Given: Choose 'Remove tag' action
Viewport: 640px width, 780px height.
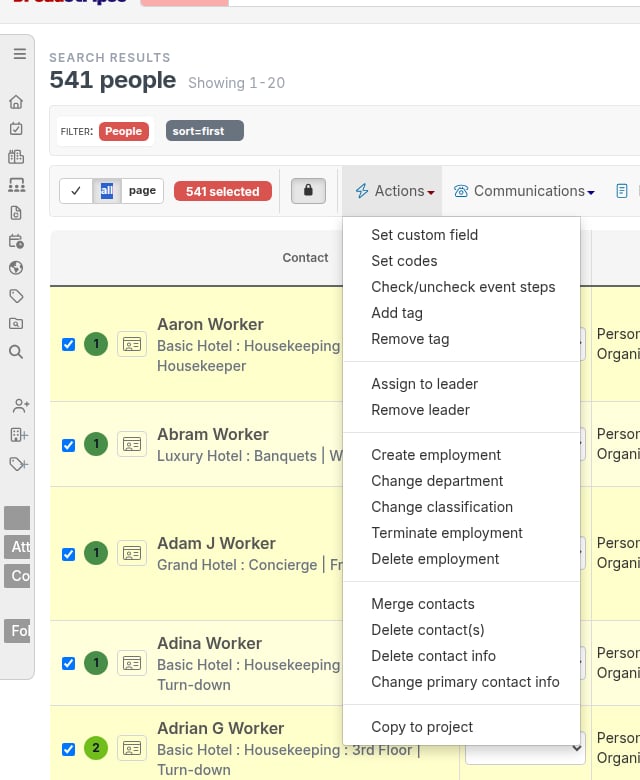Looking at the screenshot, I should [410, 339].
